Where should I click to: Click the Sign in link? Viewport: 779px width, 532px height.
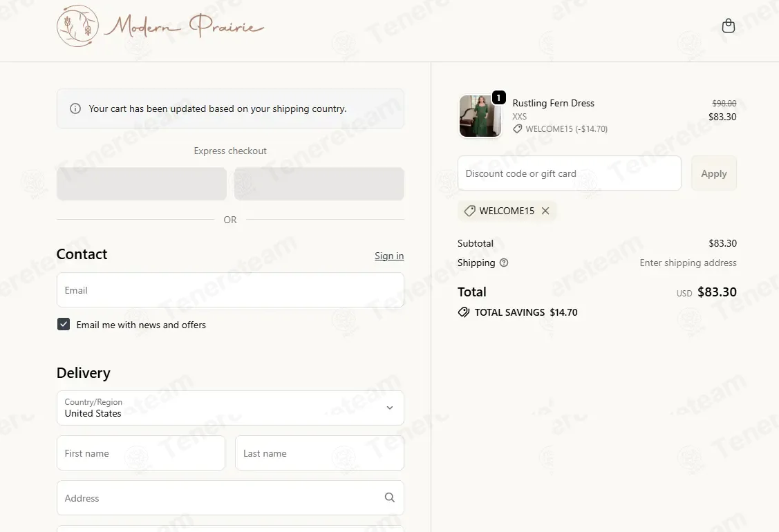tap(389, 256)
